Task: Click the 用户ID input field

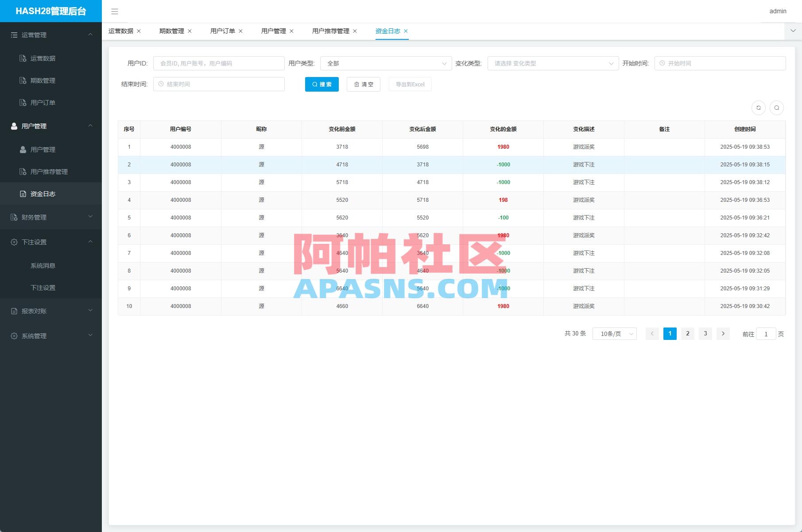Action: coord(218,63)
